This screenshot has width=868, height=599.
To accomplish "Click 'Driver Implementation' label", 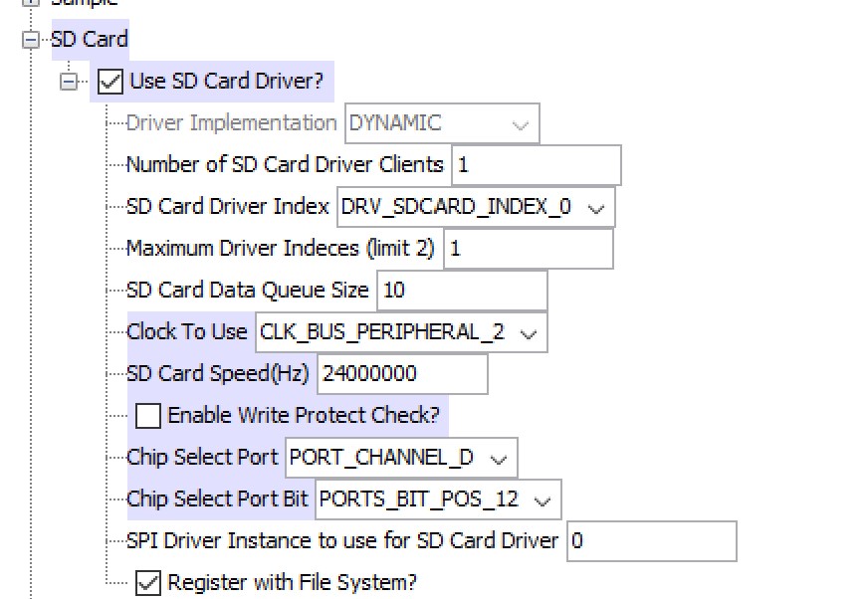I will click(x=231, y=123).
